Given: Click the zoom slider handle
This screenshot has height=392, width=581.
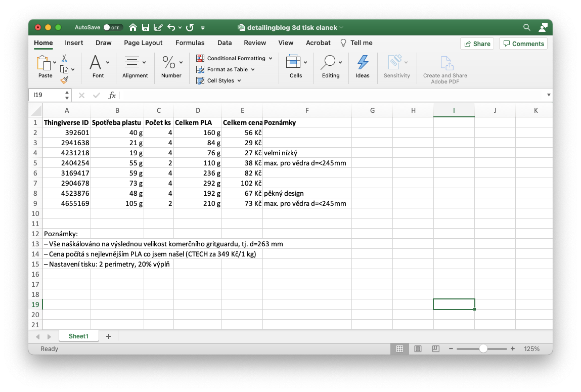Looking at the screenshot, I should tap(483, 349).
